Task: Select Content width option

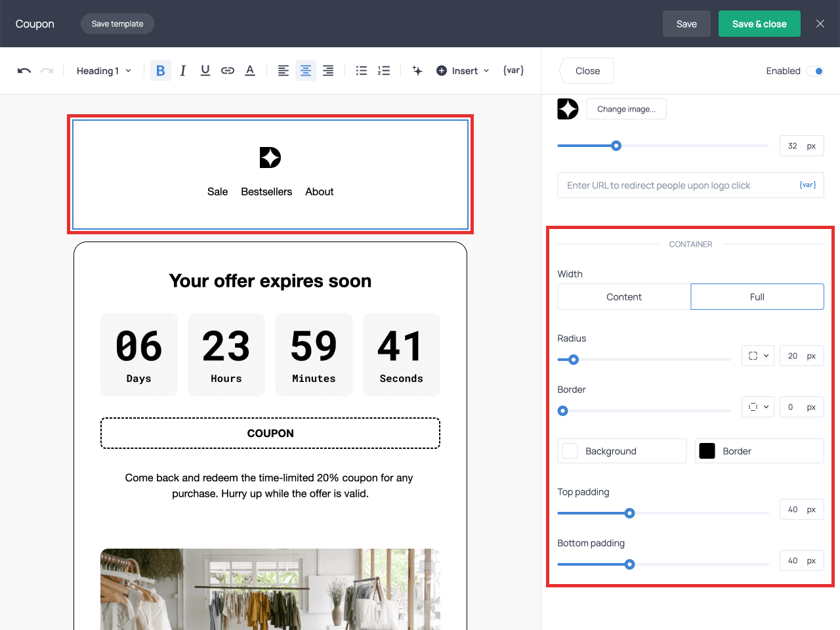Action: coord(624,297)
